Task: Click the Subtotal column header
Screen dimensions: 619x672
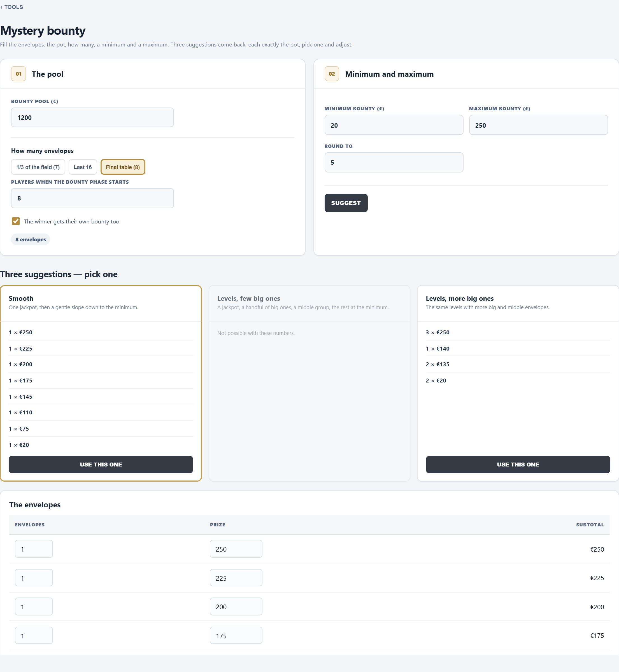Action: point(590,525)
